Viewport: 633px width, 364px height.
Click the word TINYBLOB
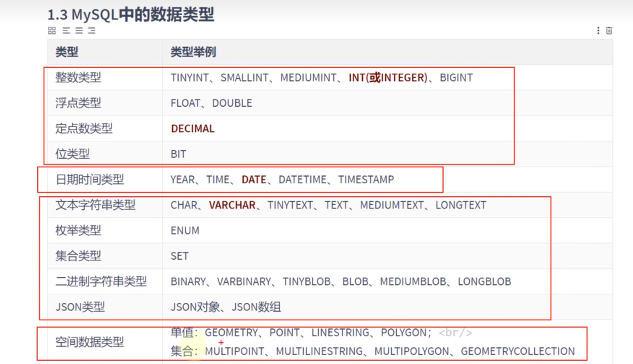307,281
